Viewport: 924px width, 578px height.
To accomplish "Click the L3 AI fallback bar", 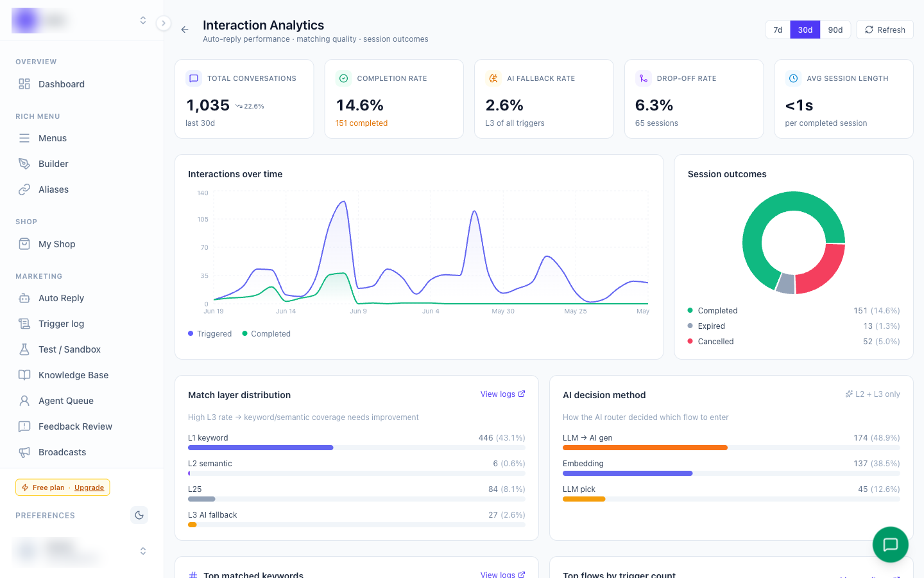I will (x=357, y=525).
